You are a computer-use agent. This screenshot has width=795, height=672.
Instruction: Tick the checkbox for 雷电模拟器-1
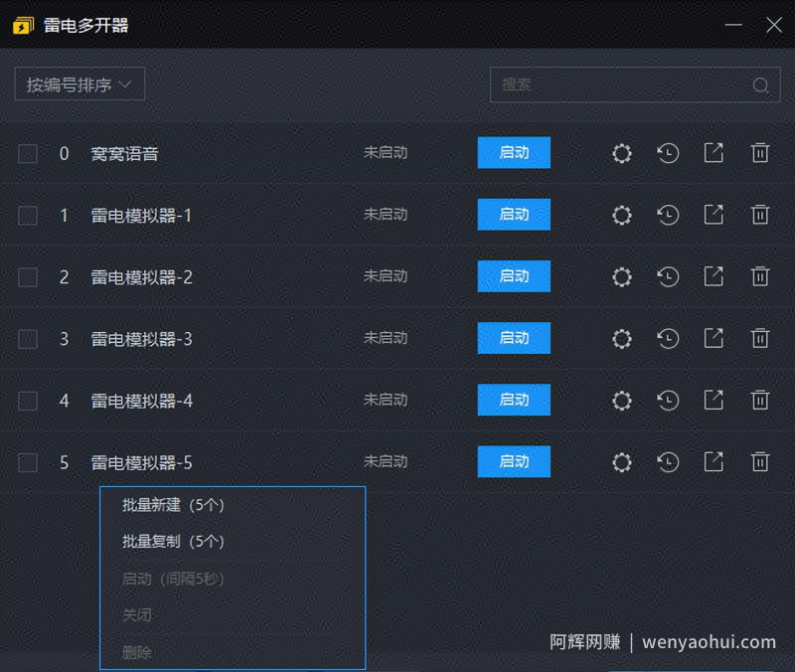[x=28, y=216]
